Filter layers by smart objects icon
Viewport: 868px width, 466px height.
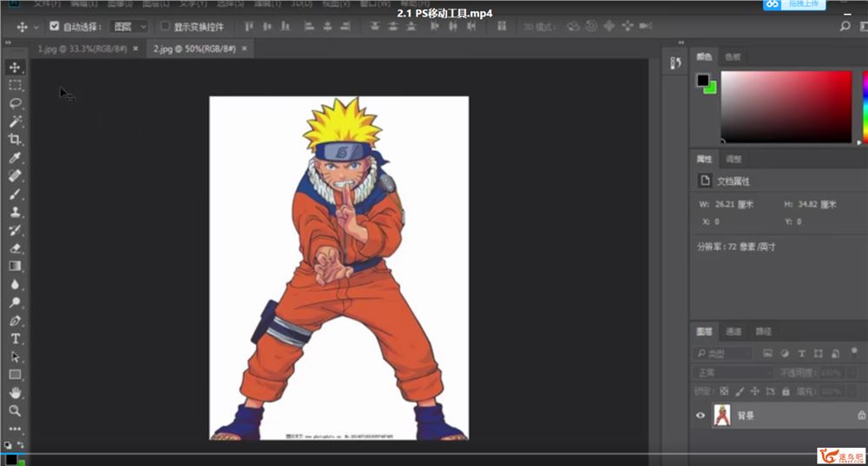pos(835,353)
